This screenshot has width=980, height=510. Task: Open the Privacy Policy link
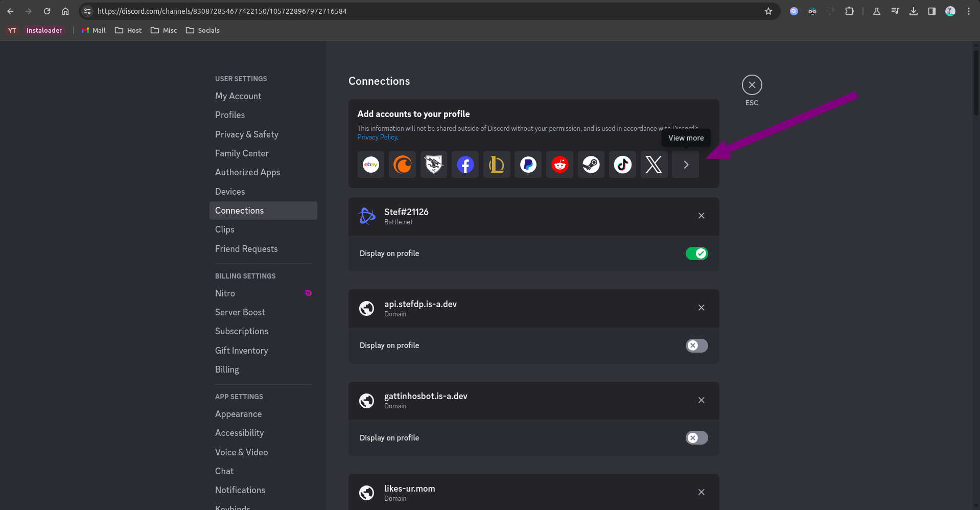point(377,137)
